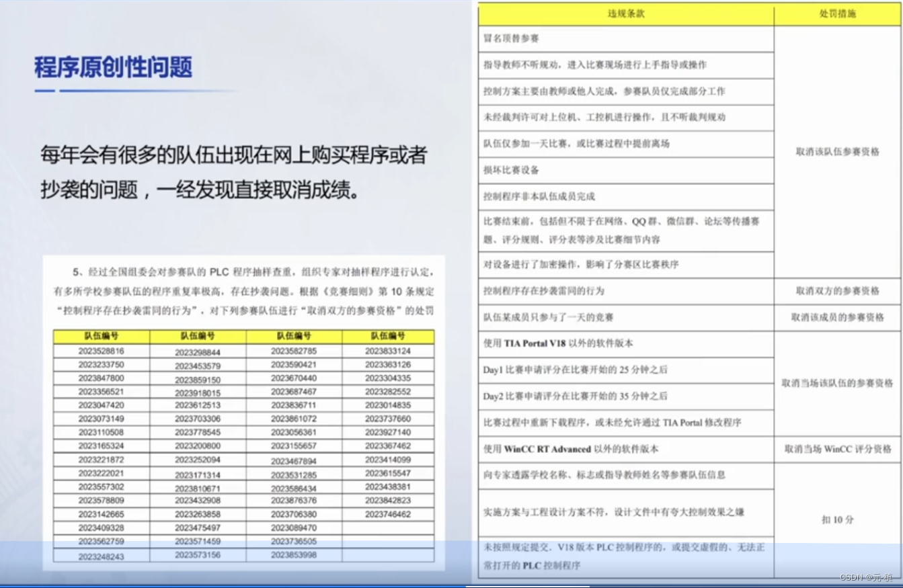Click the penalty 扣 10 分
The image size is (903, 588).
[x=837, y=519]
